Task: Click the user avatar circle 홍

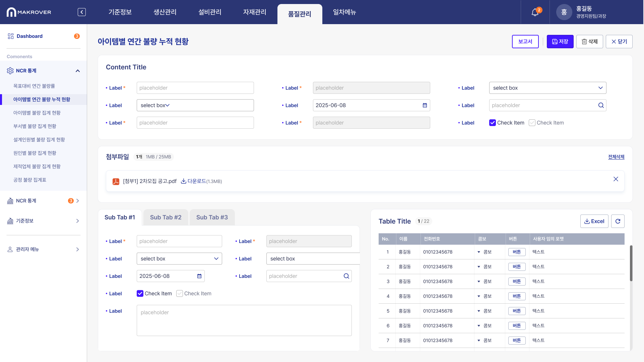Action: tap(564, 12)
